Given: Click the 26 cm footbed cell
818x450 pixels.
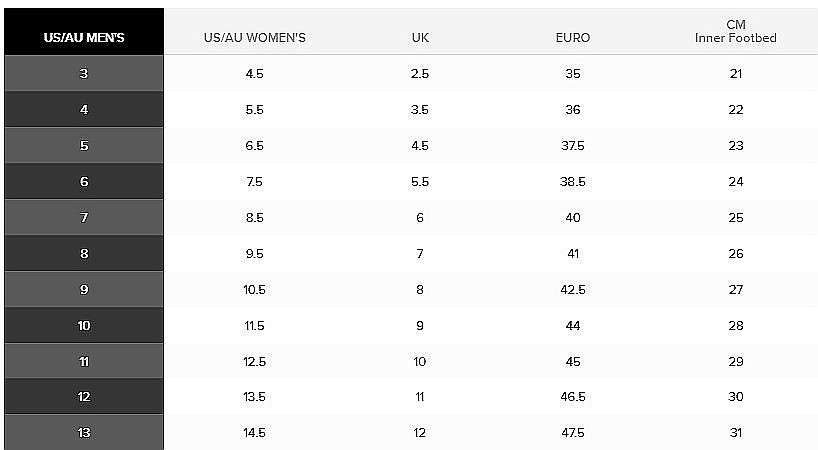Looking at the screenshot, I should pyautogui.click(x=736, y=253).
